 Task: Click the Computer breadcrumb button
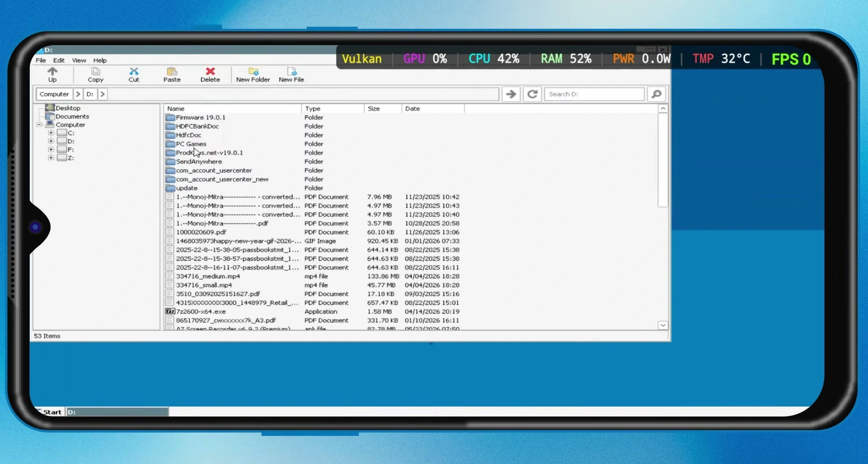(x=54, y=94)
